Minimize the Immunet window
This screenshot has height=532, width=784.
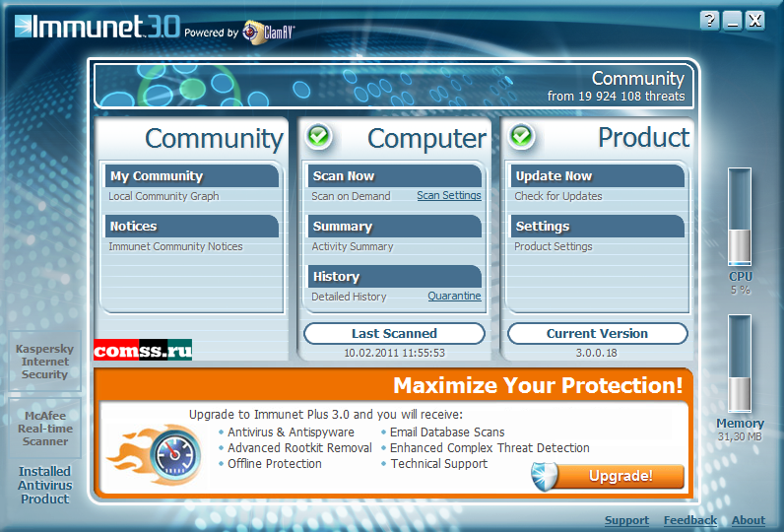pos(733,22)
